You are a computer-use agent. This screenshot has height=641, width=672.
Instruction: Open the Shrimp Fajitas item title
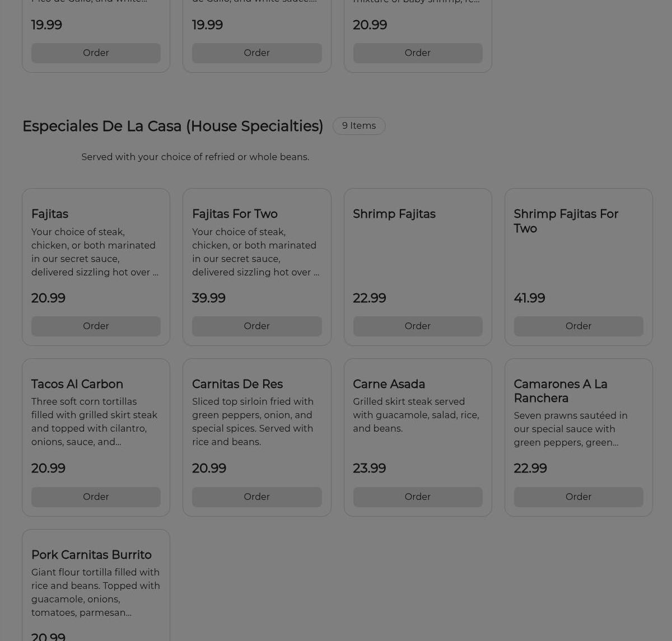(394, 214)
